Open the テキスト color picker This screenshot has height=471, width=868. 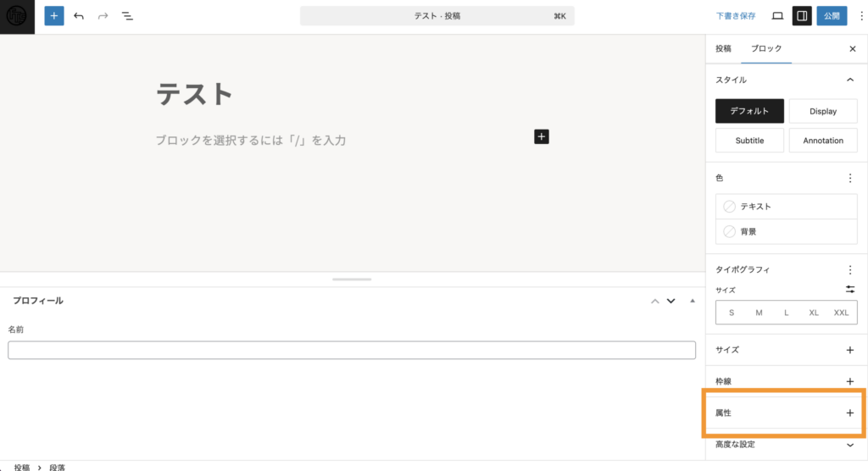coord(786,207)
